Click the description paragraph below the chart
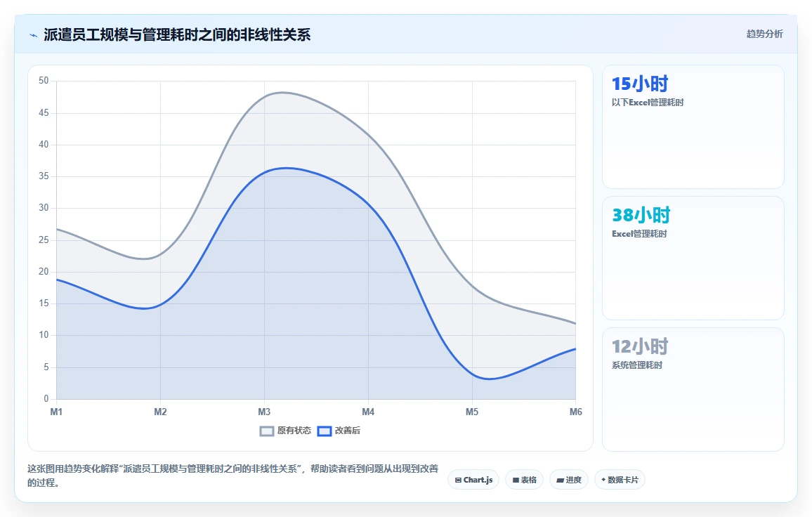 point(233,476)
